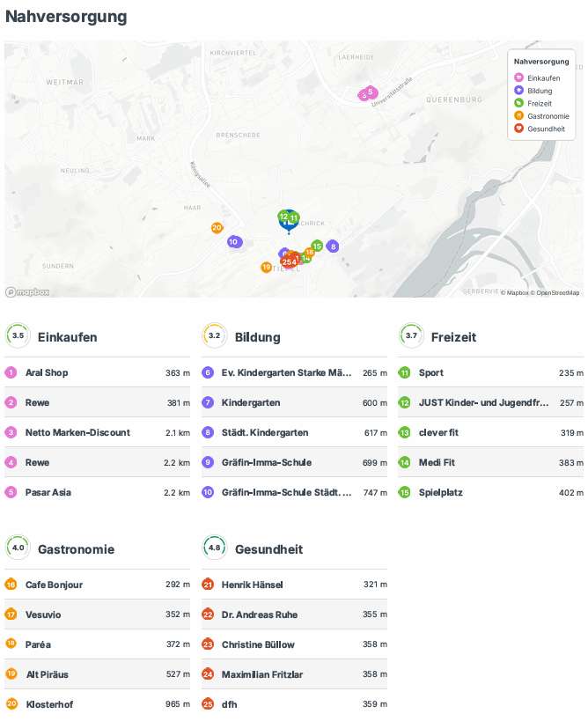Toggle Bildung category in map legend
Viewport: 588px width, 721px height.
coord(540,91)
